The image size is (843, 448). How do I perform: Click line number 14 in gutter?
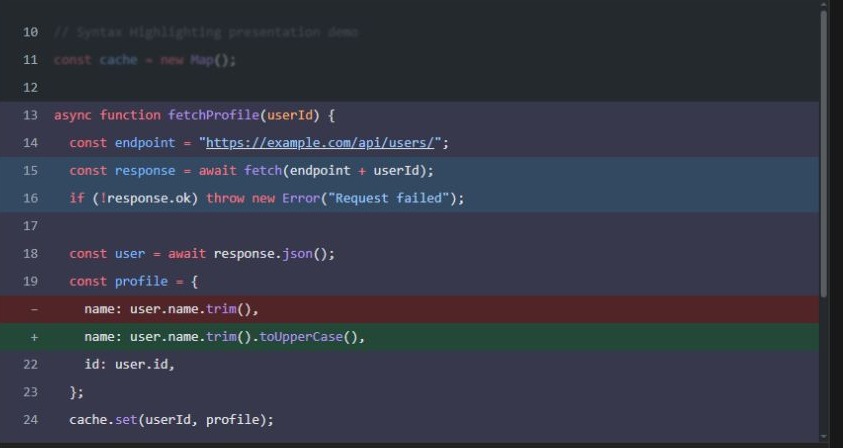[31, 143]
